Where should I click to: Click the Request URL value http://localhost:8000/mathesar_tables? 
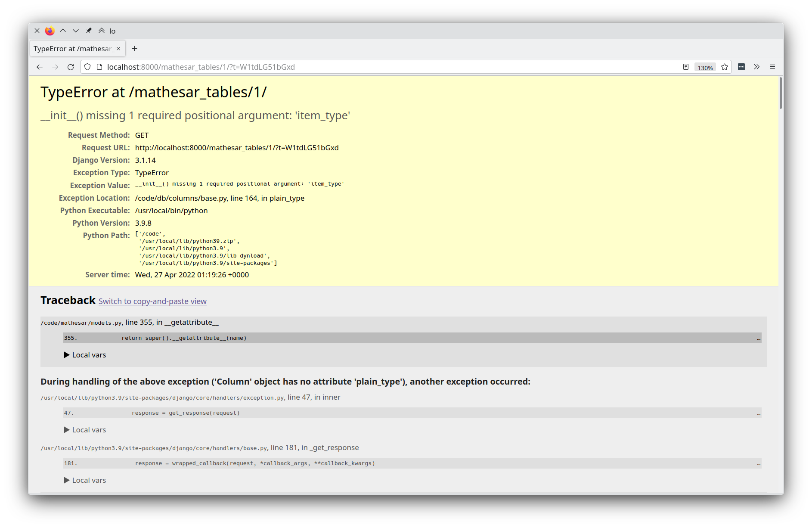[237, 148]
